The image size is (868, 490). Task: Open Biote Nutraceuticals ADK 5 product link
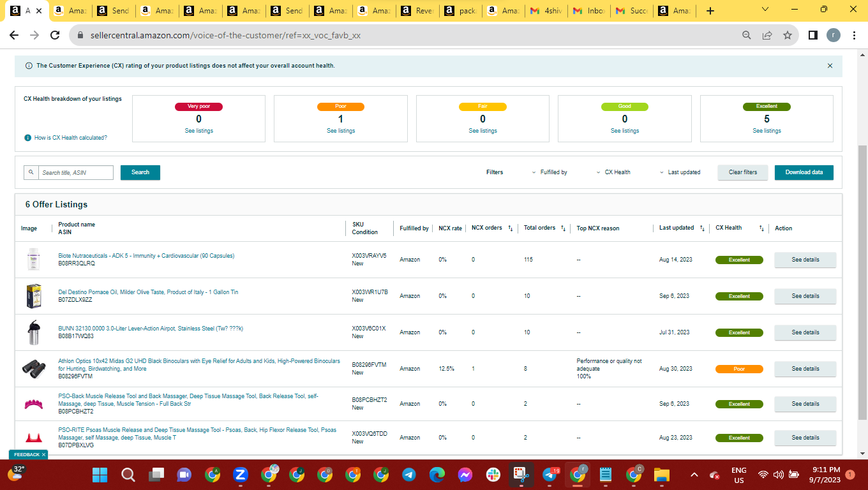pyautogui.click(x=146, y=256)
